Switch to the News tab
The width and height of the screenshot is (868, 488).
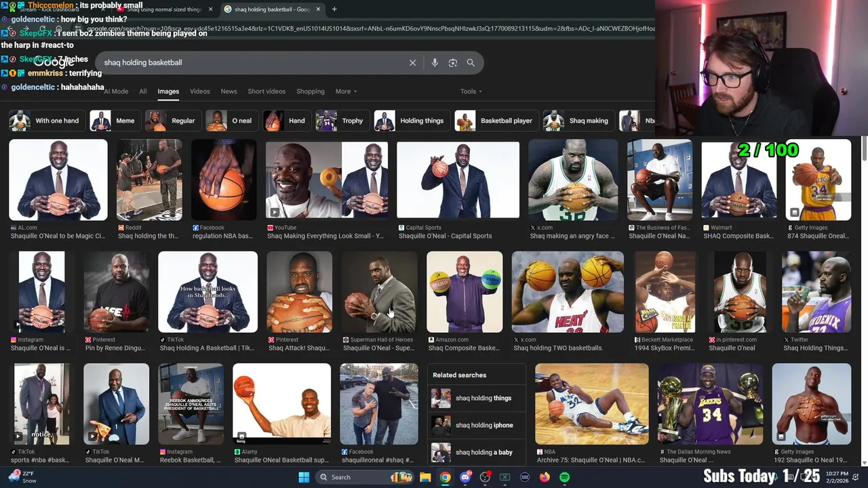[x=229, y=91]
